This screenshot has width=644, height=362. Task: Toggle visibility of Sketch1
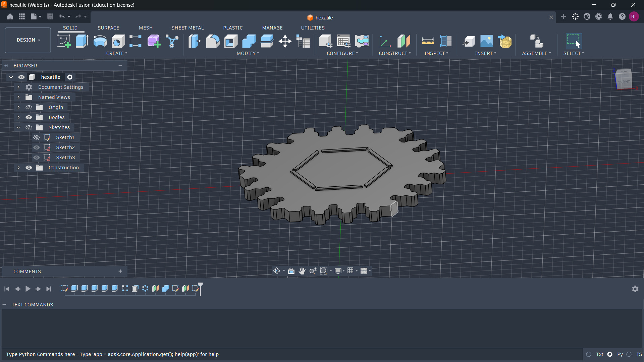pyautogui.click(x=37, y=137)
